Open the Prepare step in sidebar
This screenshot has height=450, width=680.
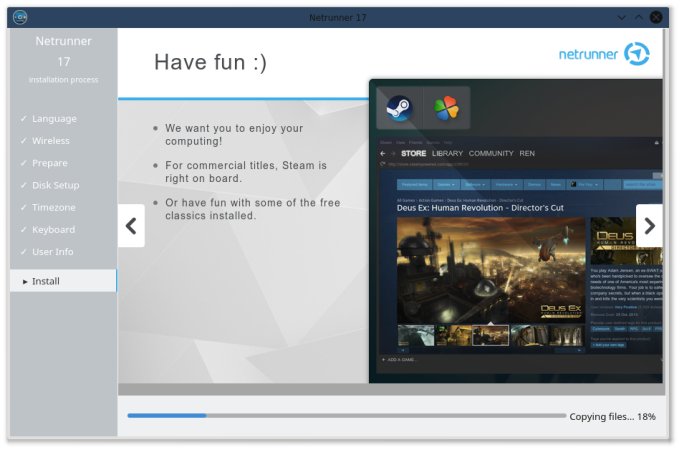click(x=50, y=163)
